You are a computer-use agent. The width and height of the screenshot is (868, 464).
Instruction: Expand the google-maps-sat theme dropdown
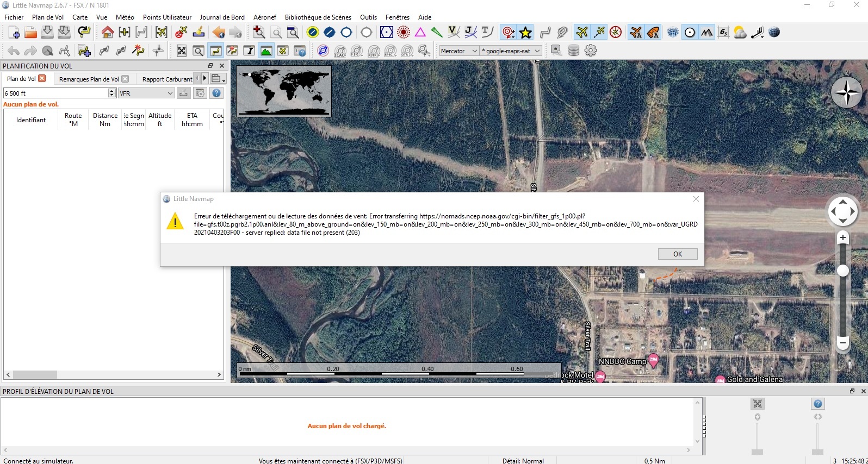pos(511,51)
